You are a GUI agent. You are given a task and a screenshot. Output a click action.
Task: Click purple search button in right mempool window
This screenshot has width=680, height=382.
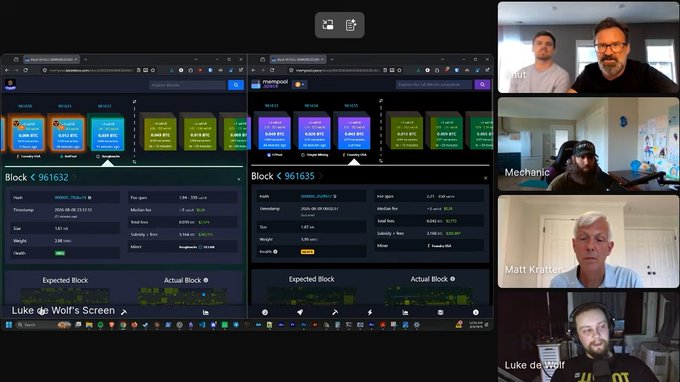(482, 85)
